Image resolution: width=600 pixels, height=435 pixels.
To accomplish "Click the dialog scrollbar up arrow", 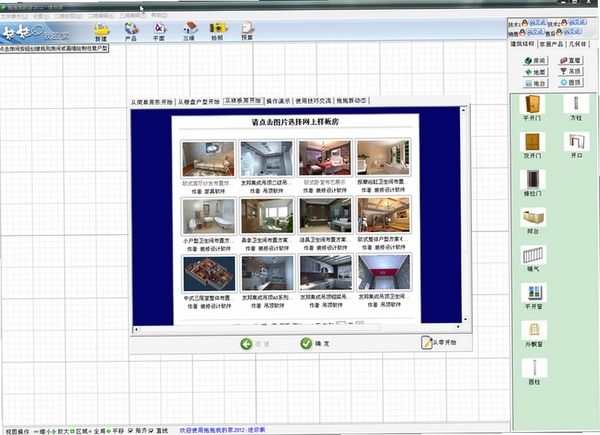I will [x=464, y=111].
